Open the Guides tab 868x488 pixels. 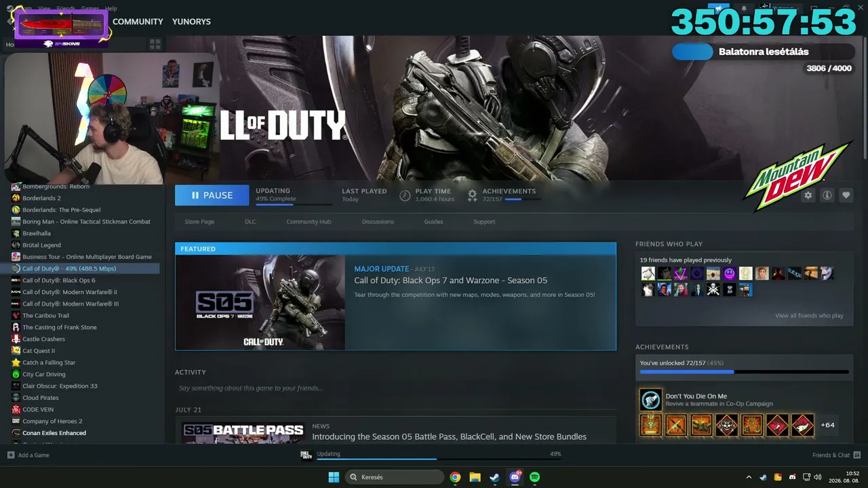433,222
